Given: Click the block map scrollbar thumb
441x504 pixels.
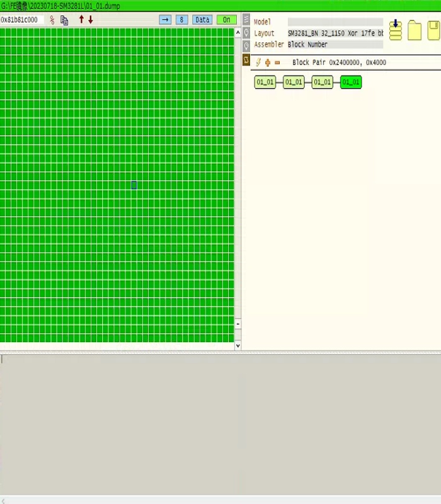Looking at the screenshot, I should 238,324.
